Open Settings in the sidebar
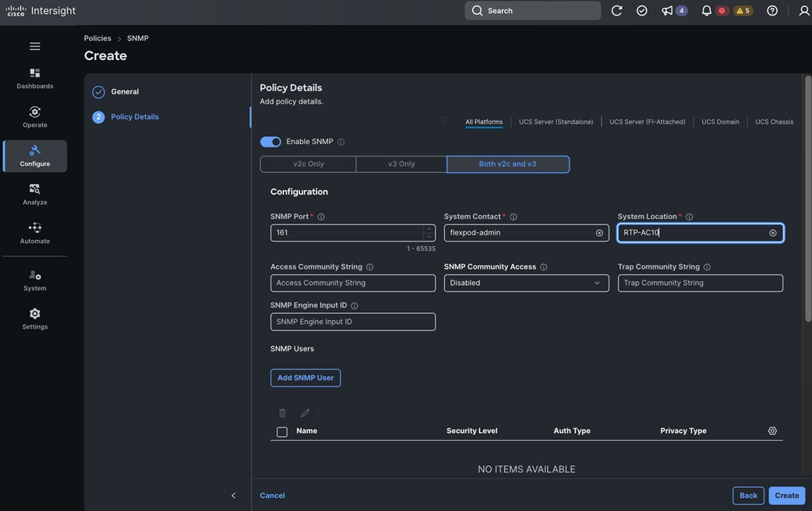This screenshot has height=511, width=812. coord(35,319)
